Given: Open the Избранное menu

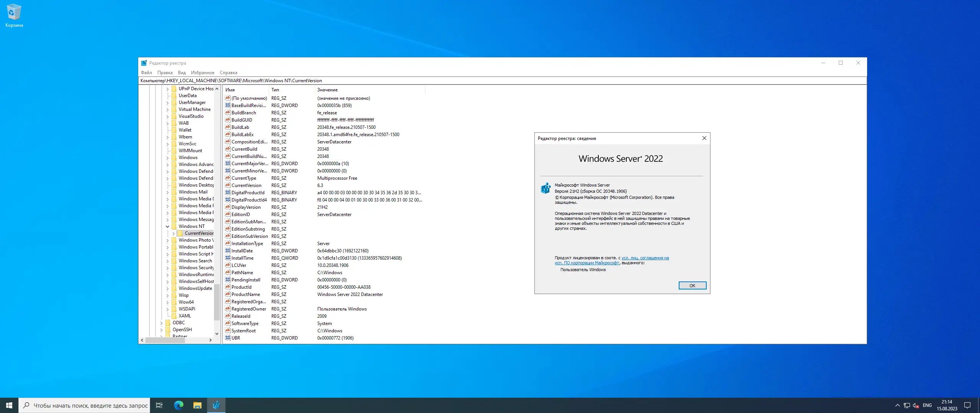Looking at the screenshot, I should click(203, 73).
